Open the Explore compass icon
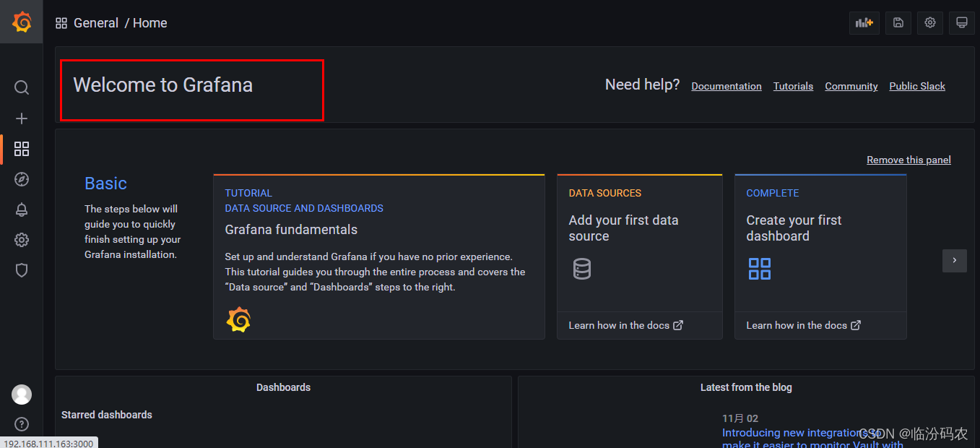This screenshot has height=448, width=980. click(22, 179)
